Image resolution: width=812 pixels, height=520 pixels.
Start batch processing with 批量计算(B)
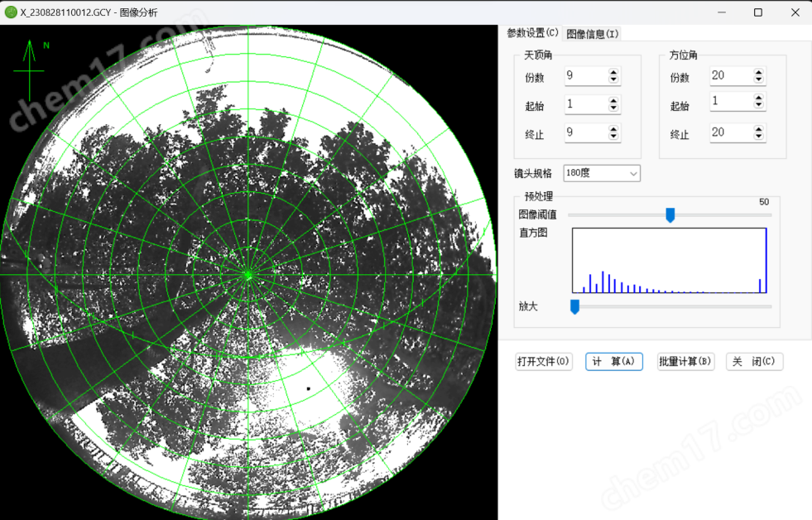pyautogui.click(x=685, y=362)
